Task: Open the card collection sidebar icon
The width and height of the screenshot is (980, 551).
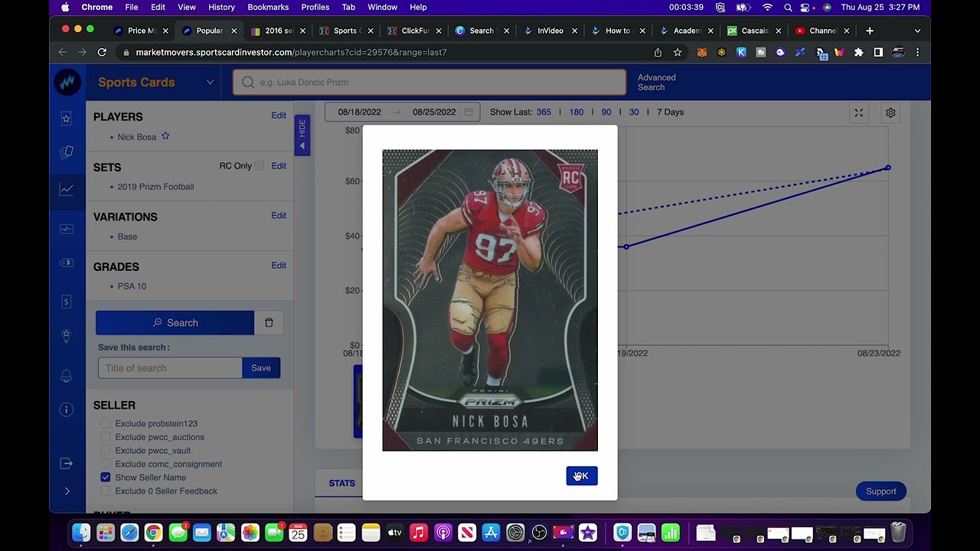Action: tap(67, 152)
